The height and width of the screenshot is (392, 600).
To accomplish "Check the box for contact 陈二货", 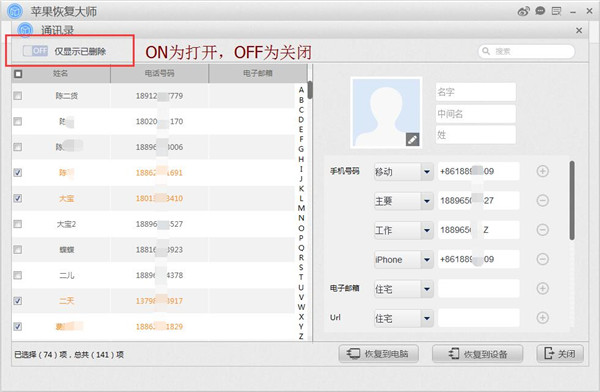I will click(18, 96).
